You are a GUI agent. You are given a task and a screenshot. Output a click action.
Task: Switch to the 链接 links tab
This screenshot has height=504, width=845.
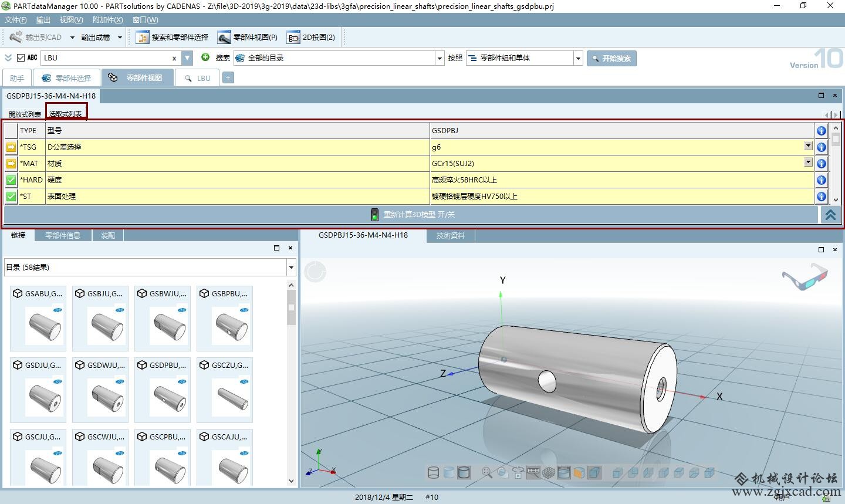click(x=18, y=235)
